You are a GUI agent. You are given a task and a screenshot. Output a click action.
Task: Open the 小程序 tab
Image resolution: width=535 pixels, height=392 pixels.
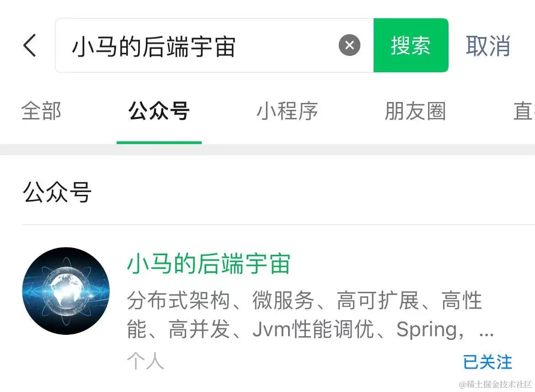click(287, 111)
